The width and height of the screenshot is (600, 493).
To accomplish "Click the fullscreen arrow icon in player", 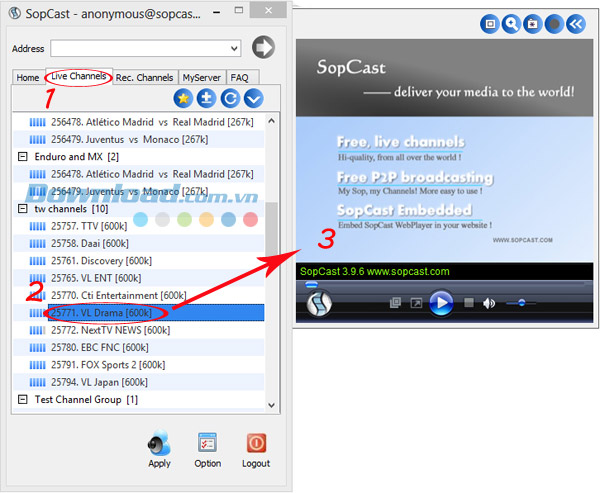I will (416, 303).
